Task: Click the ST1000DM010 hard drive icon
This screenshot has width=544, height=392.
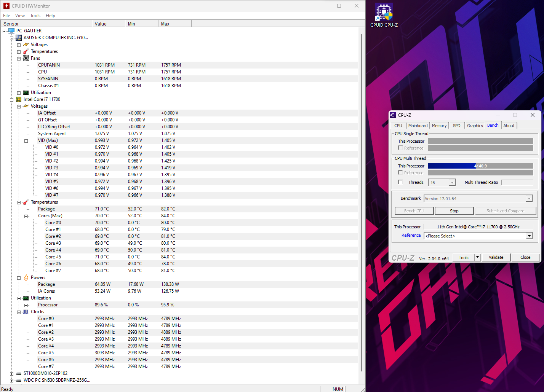Action: [x=19, y=373]
